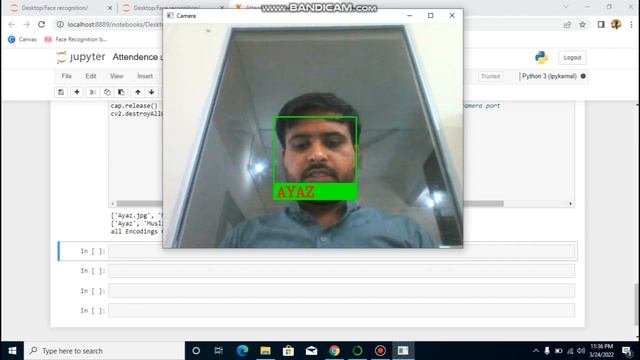Open the browser side panel icon
The image size is (640, 360).
pos(601,24)
